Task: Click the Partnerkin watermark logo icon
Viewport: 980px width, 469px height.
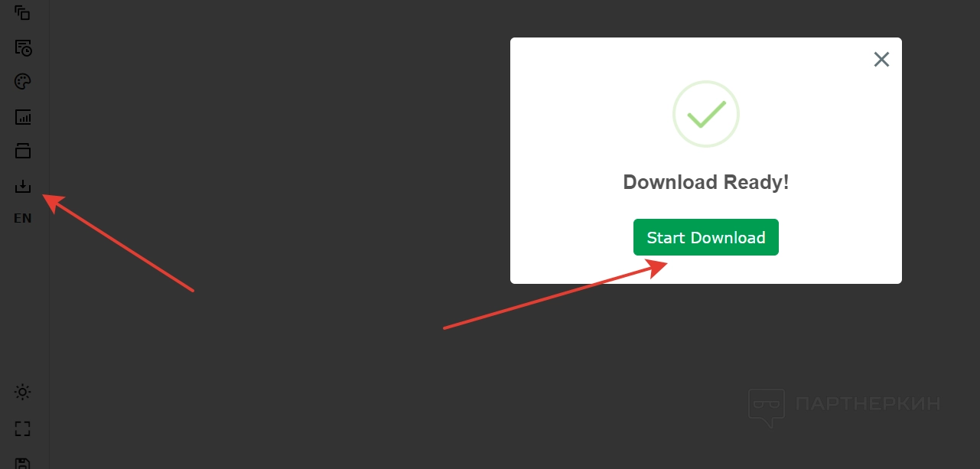Action: click(x=767, y=407)
